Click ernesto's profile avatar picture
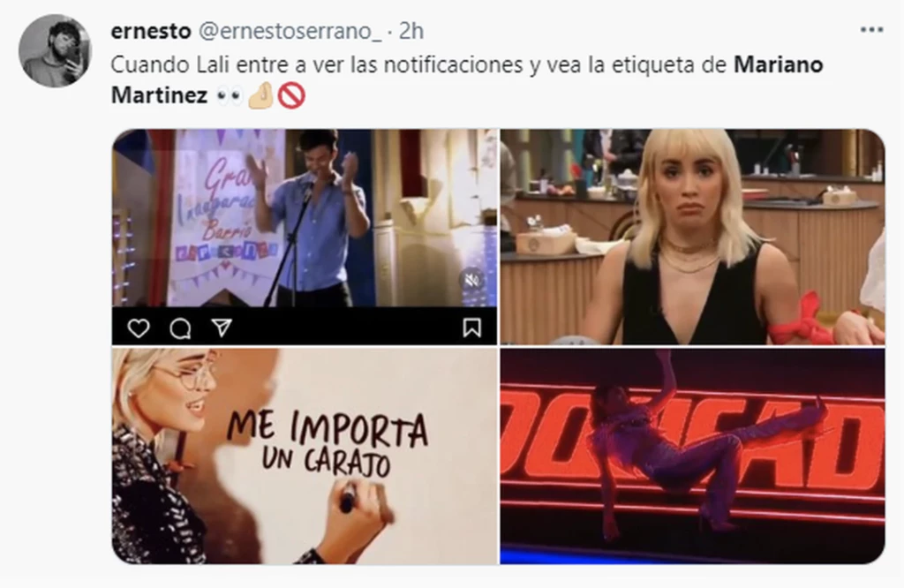The height and width of the screenshot is (588, 904). (x=55, y=50)
